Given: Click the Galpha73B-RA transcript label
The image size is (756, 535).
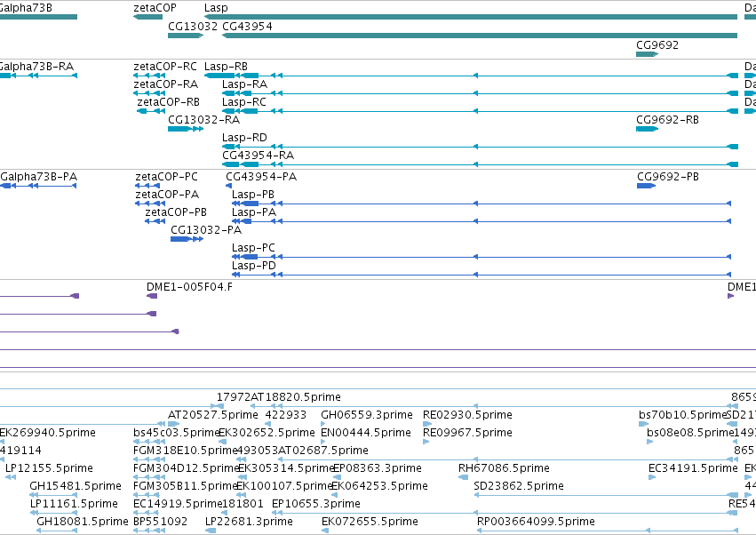Looking at the screenshot, I should pos(36,67).
